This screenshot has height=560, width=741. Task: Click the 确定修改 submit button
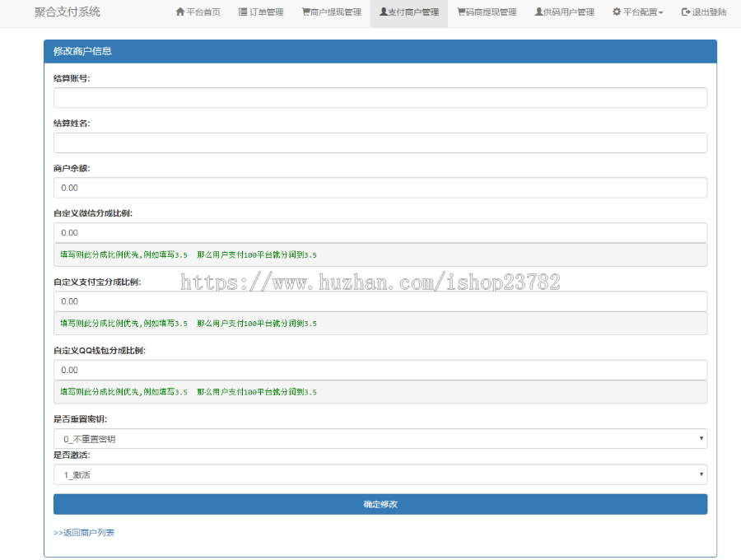[x=380, y=504]
